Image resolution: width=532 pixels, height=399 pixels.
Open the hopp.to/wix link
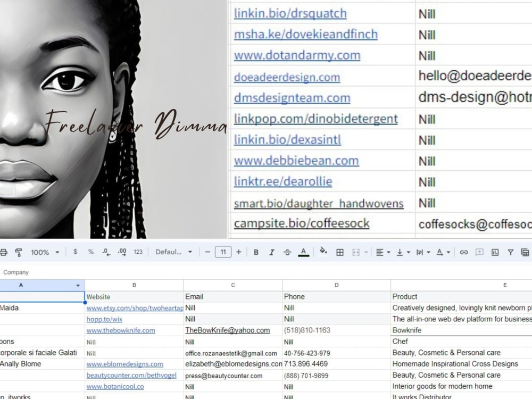104,319
